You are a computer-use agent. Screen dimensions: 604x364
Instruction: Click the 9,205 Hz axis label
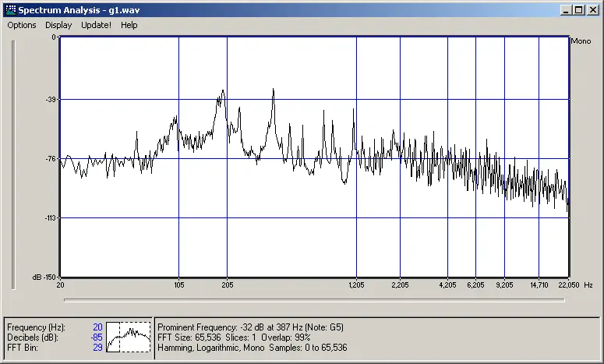click(504, 285)
